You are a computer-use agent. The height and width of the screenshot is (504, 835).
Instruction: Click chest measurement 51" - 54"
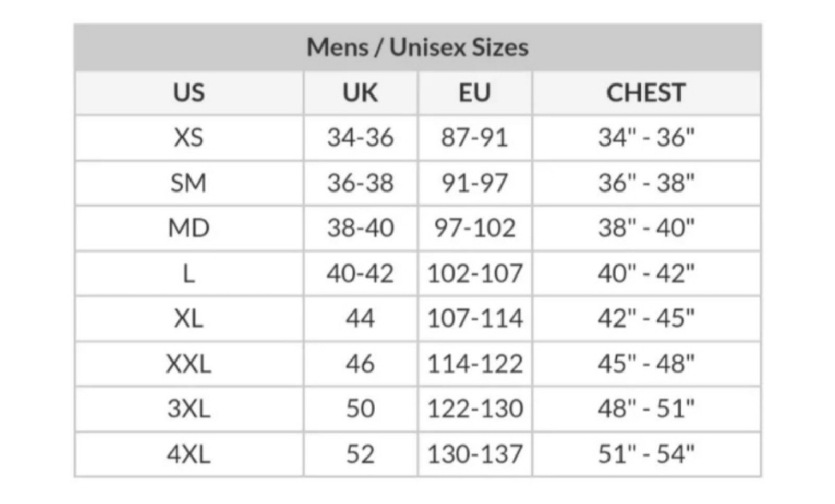646,454
